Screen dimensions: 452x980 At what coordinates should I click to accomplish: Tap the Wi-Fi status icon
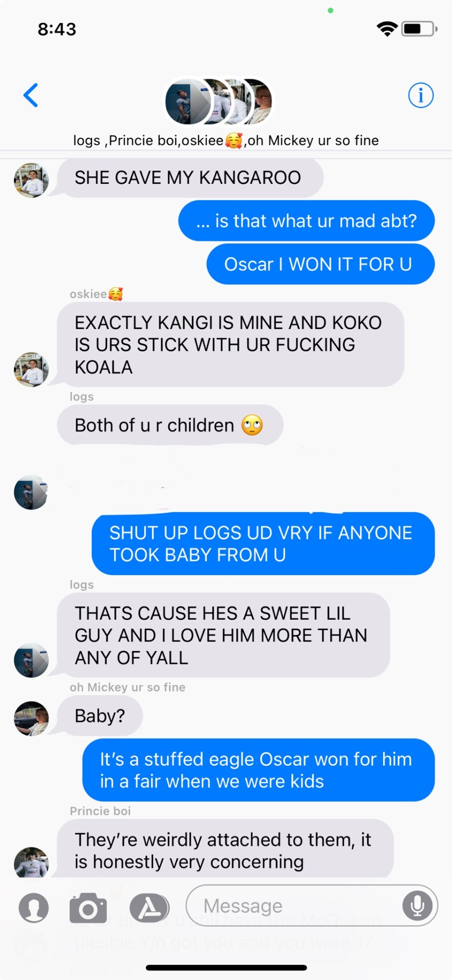(x=387, y=29)
